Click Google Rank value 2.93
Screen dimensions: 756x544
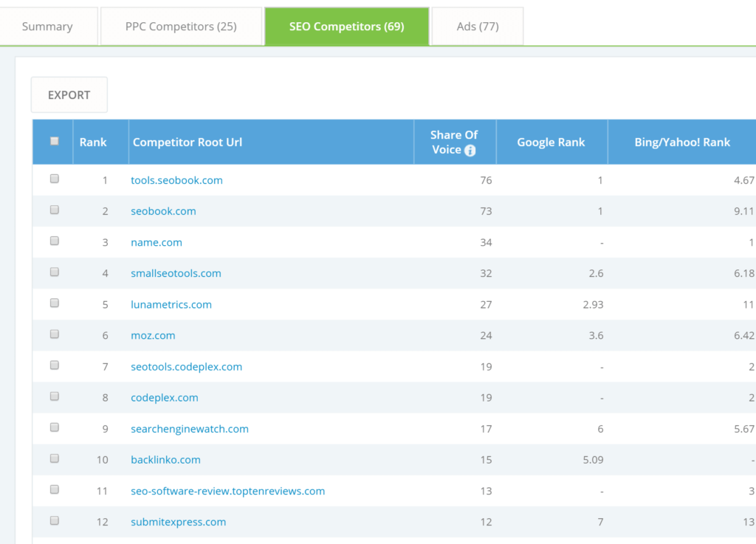pos(593,305)
